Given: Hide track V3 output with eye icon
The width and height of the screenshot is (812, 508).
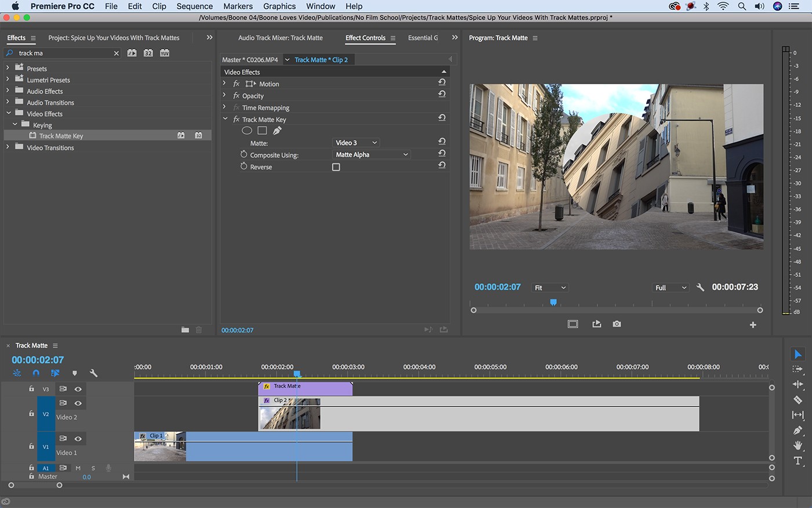Looking at the screenshot, I should click(x=78, y=389).
